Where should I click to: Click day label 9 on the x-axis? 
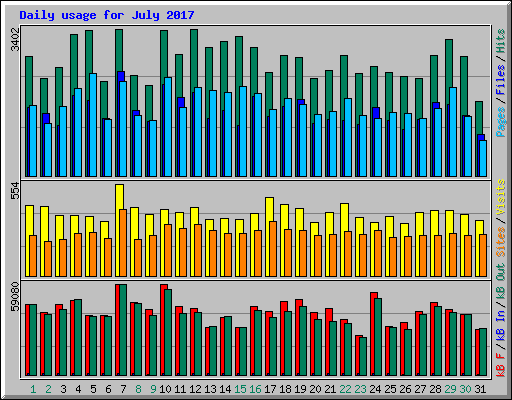coord(153,389)
